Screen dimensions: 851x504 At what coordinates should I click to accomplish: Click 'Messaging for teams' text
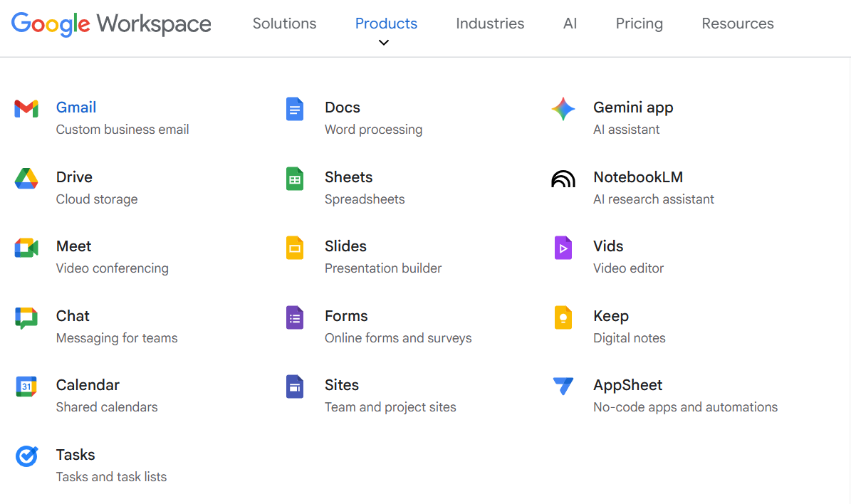pos(117,338)
